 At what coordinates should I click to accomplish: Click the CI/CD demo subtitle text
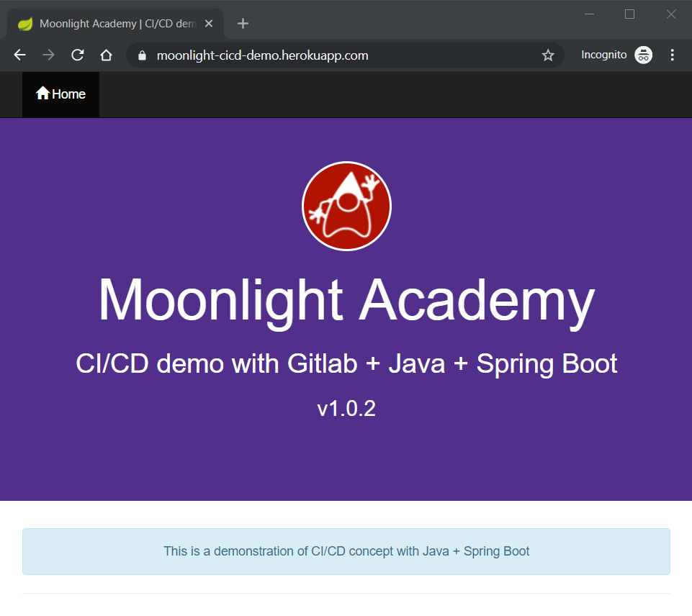pos(346,364)
